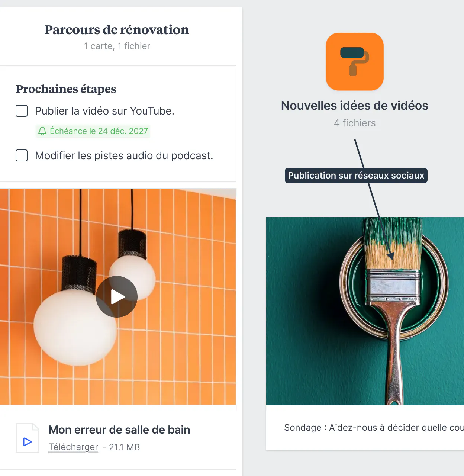This screenshot has height=476, width=464.
Task: Open the orange paint roller board icon
Action: coord(355,62)
